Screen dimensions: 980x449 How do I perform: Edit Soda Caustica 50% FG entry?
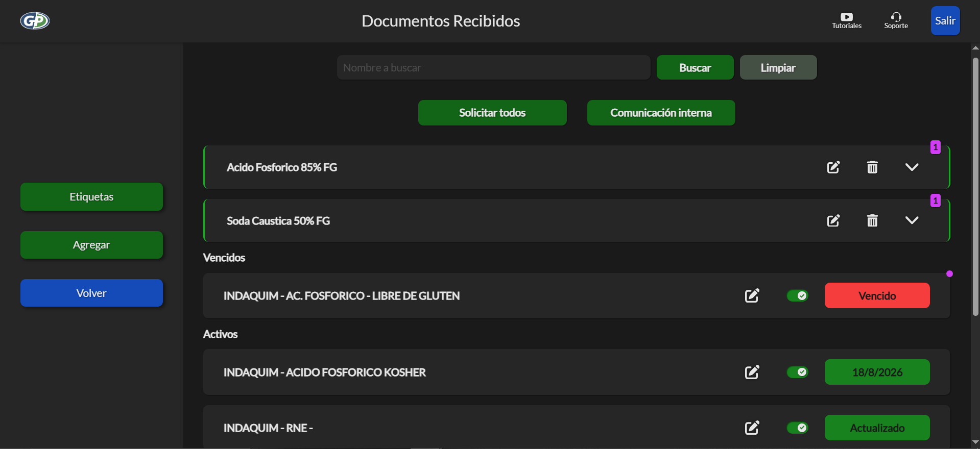click(833, 220)
